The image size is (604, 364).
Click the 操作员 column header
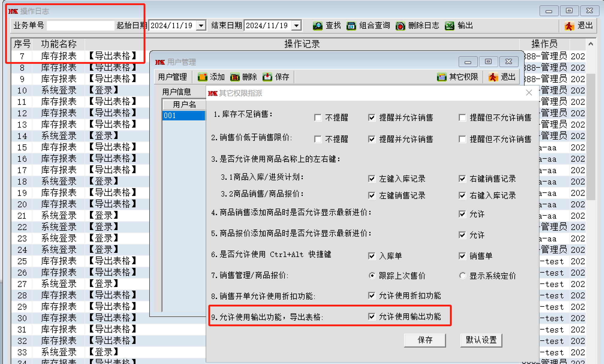click(544, 44)
